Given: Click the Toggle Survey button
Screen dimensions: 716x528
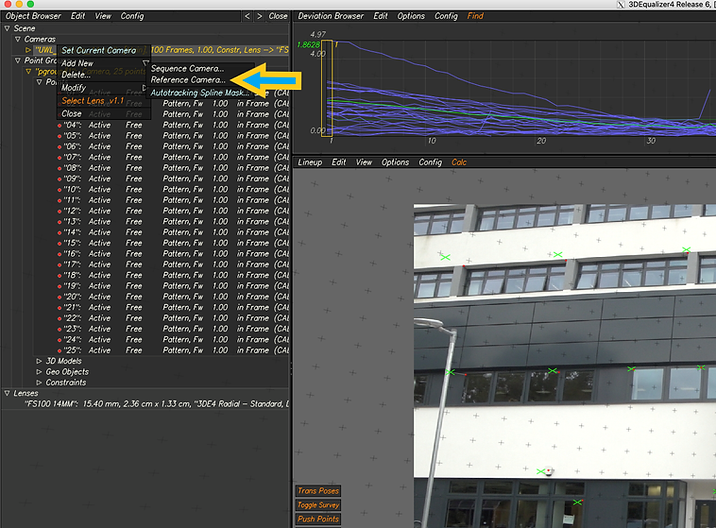Looking at the screenshot, I should 318,505.
